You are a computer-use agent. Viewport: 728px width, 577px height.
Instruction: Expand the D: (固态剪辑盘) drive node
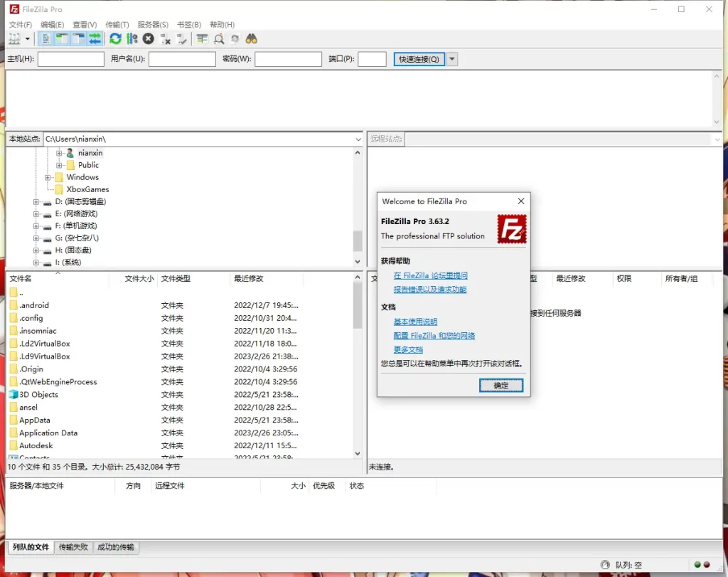(36, 201)
